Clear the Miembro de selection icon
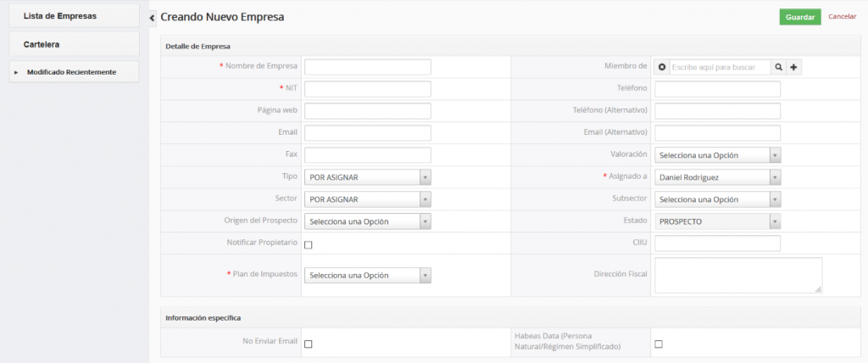 point(662,67)
